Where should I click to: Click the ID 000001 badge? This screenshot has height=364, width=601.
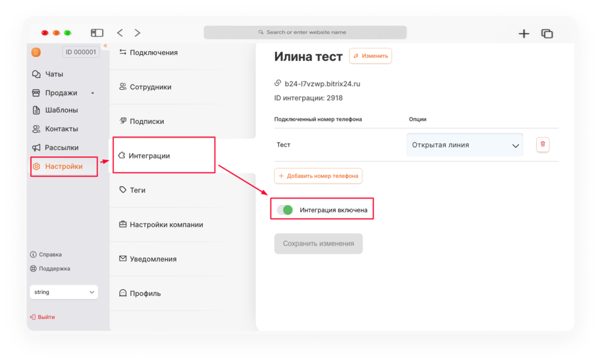pyautogui.click(x=81, y=52)
